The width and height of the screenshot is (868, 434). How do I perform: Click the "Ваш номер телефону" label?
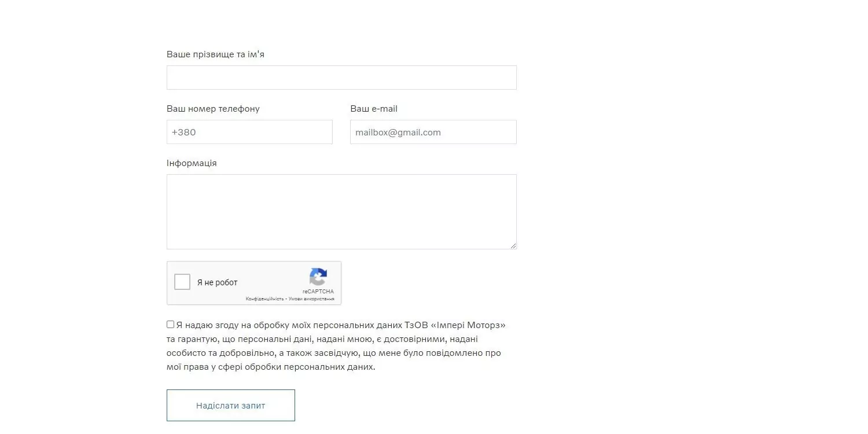point(213,109)
